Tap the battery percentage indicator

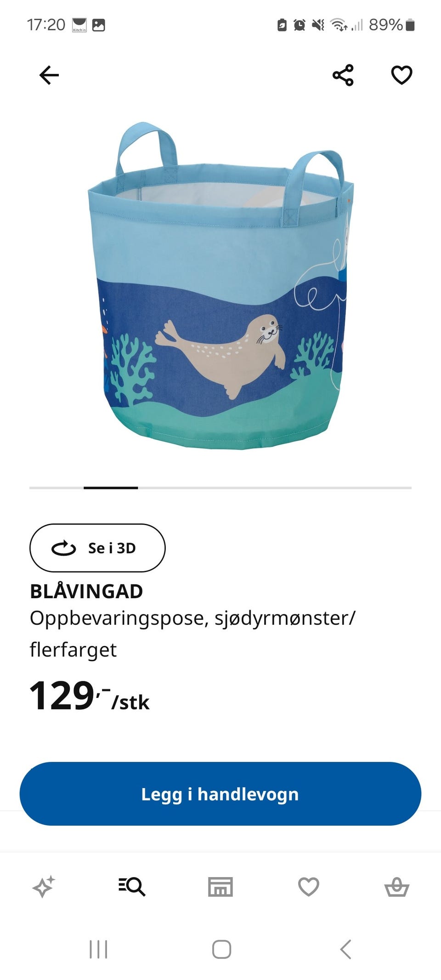[x=385, y=25]
